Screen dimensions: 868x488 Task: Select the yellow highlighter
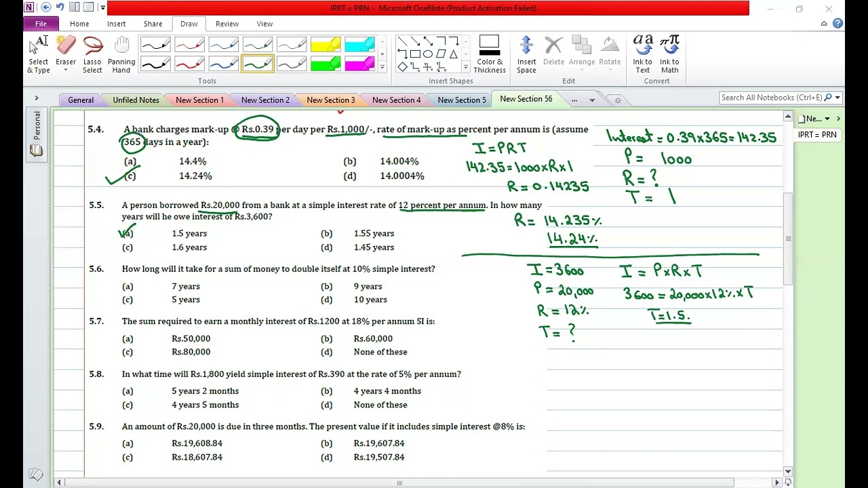tap(325, 45)
